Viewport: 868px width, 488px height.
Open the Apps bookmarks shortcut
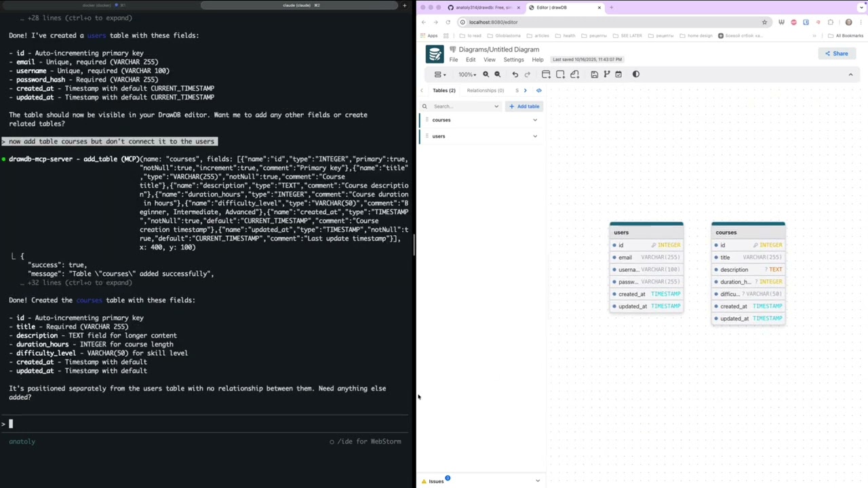coord(429,35)
